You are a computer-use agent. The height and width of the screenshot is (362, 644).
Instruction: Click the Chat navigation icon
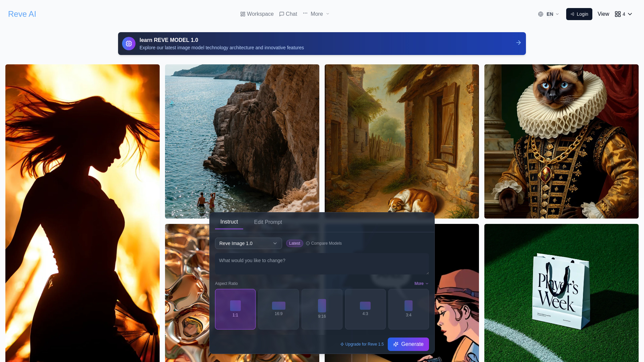point(282,14)
